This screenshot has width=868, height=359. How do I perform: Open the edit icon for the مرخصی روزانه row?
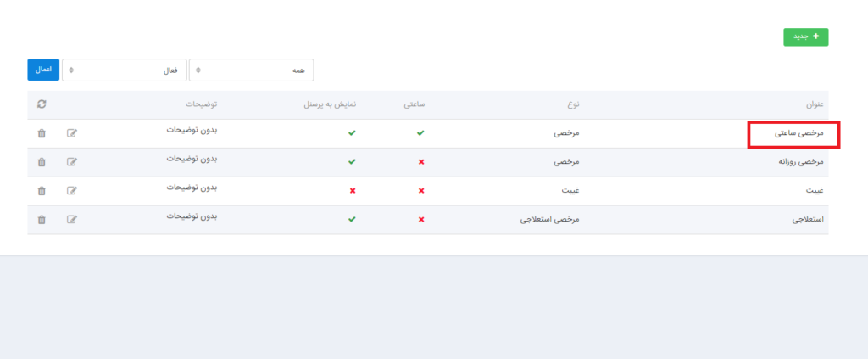point(72,162)
